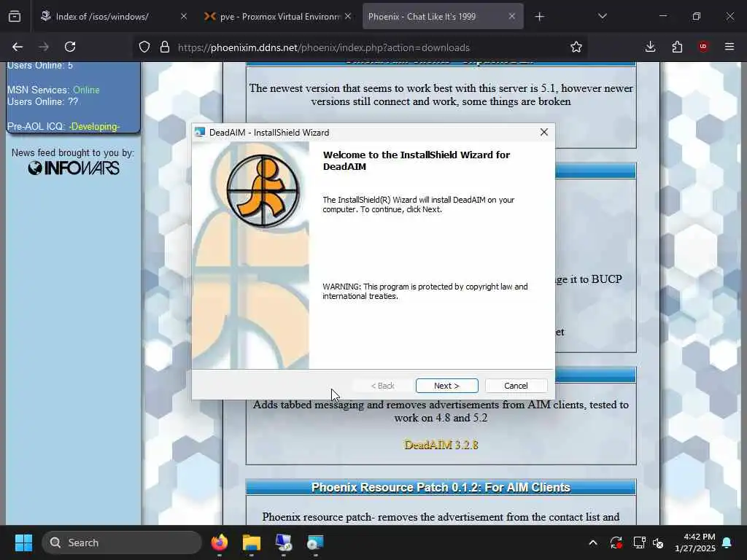Image resolution: width=747 pixels, height=560 pixels.
Task: Open the Windows Start menu
Action: [23, 542]
